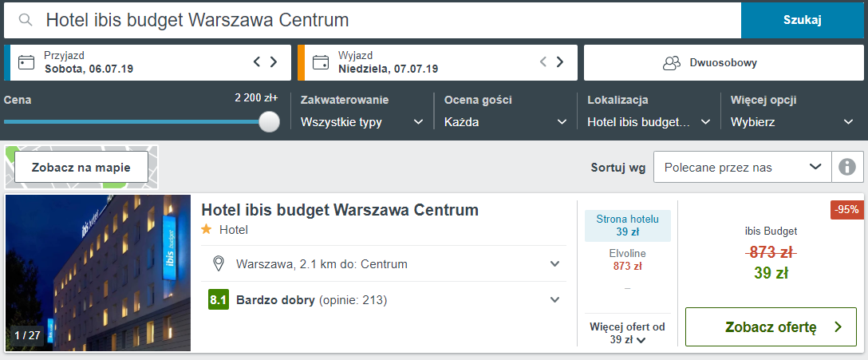Click the search magnifier icon

pyautogui.click(x=26, y=20)
